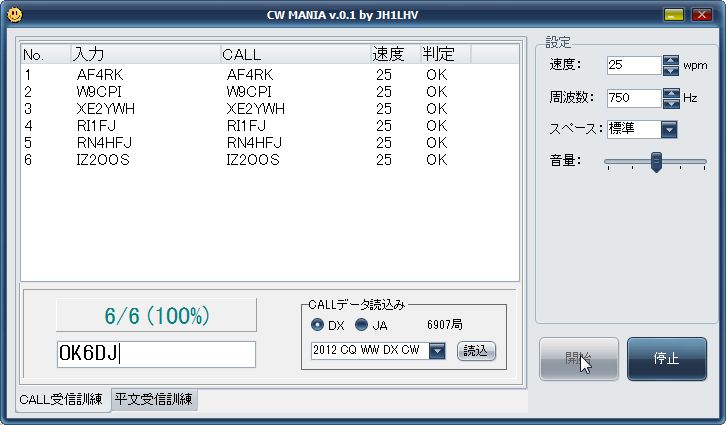The width and height of the screenshot is (726, 425).
Task: Click the smiley face app icon
Action: tap(15, 15)
